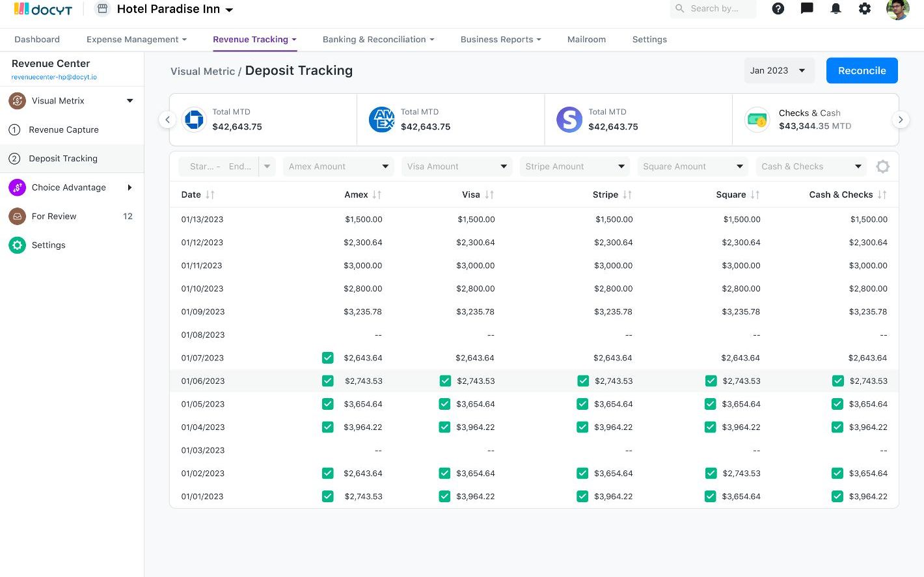924x577 pixels.
Task: Sort table by Date column icon
Action: (210, 195)
